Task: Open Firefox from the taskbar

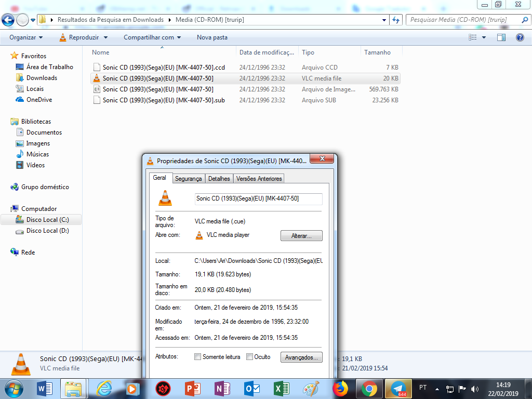Action: pyautogui.click(x=340, y=389)
